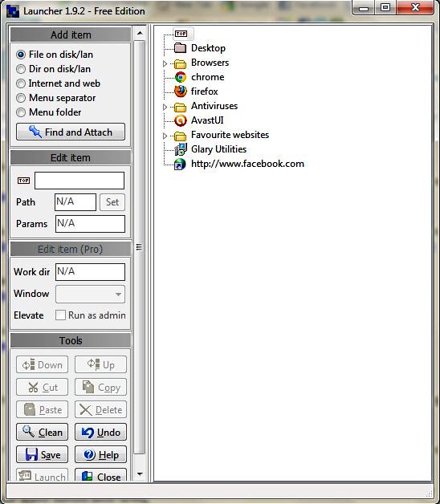Click the Find and Attach button

(x=71, y=132)
